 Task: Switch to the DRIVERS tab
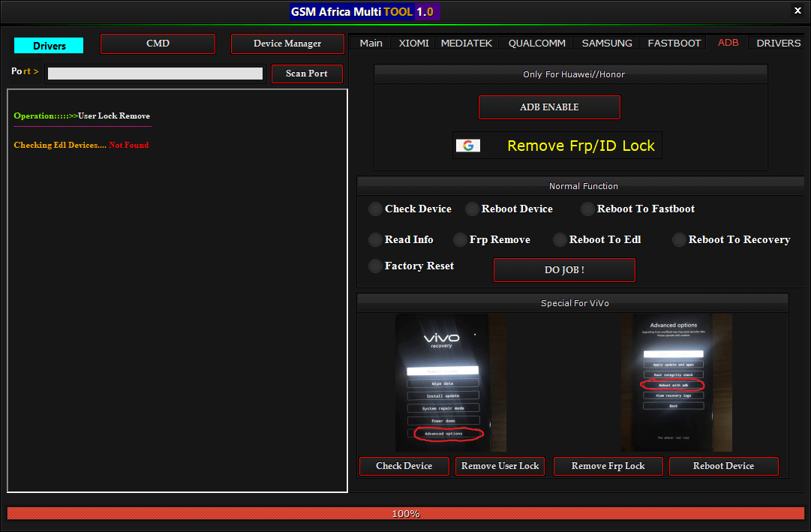778,43
